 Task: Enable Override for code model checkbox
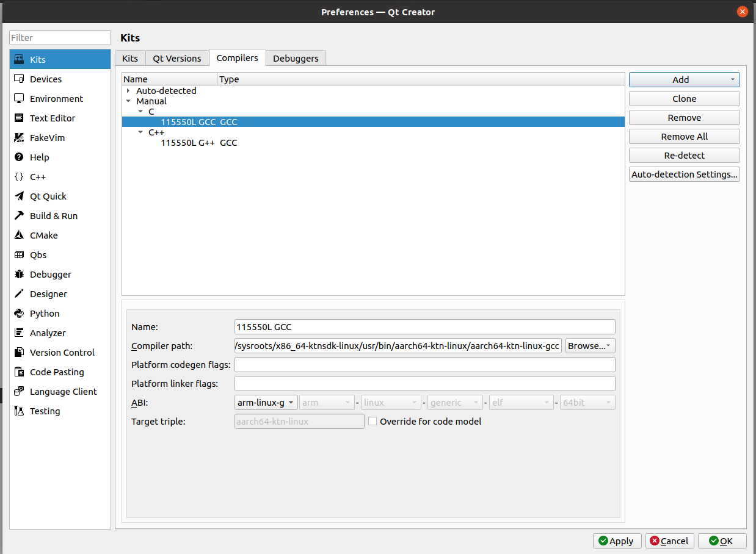point(373,422)
